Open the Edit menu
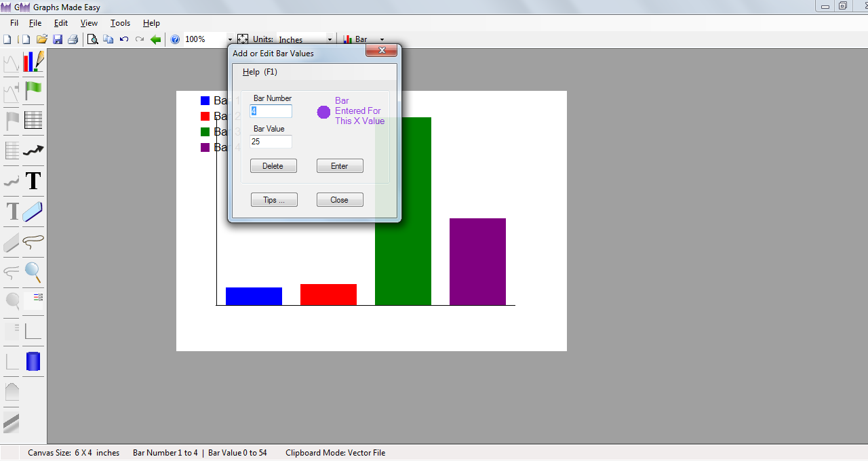This screenshot has height=461, width=868. 61,23
